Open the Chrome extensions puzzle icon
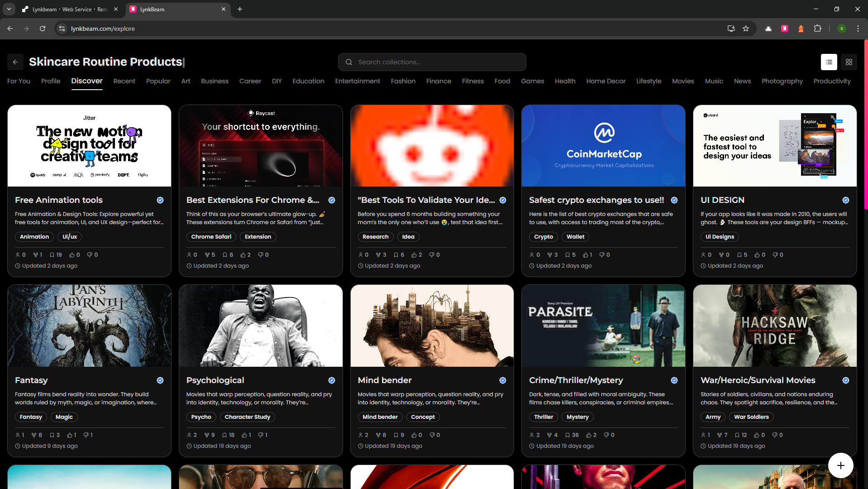Image resolution: width=868 pixels, height=489 pixels. pos(818,29)
